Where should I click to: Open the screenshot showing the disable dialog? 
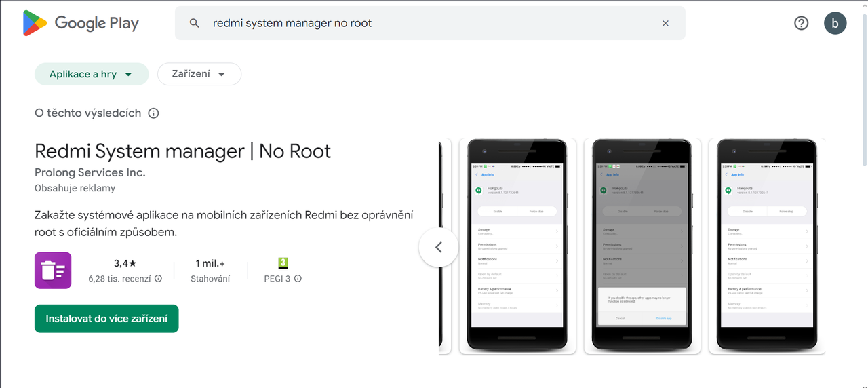pos(642,247)
